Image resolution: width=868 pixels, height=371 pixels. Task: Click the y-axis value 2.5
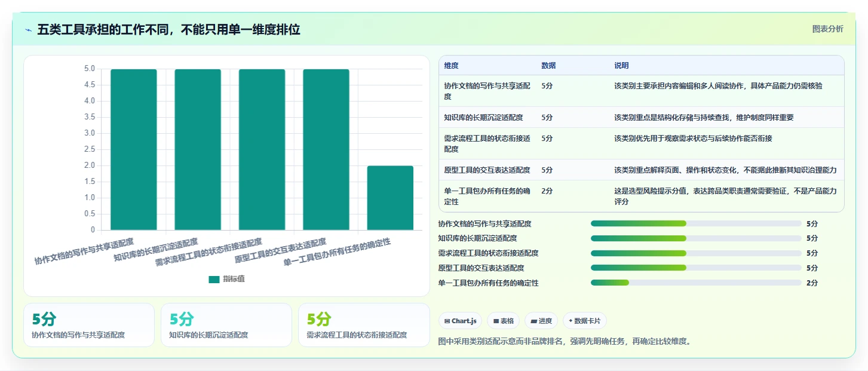point(89,149)
